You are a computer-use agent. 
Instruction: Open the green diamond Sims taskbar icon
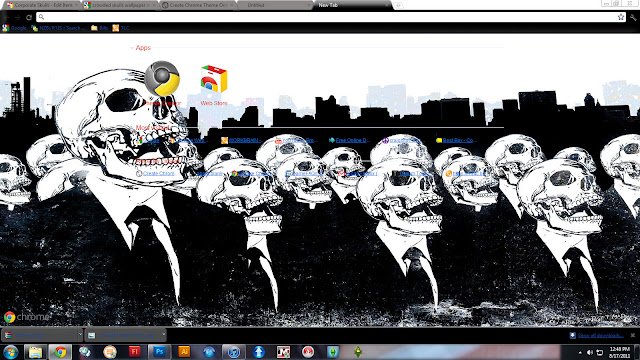click(x=358, y=352)
